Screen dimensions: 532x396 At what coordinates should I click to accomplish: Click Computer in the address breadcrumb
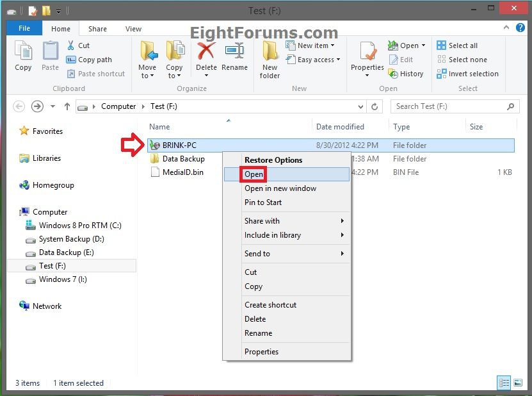tap(118, 106)
